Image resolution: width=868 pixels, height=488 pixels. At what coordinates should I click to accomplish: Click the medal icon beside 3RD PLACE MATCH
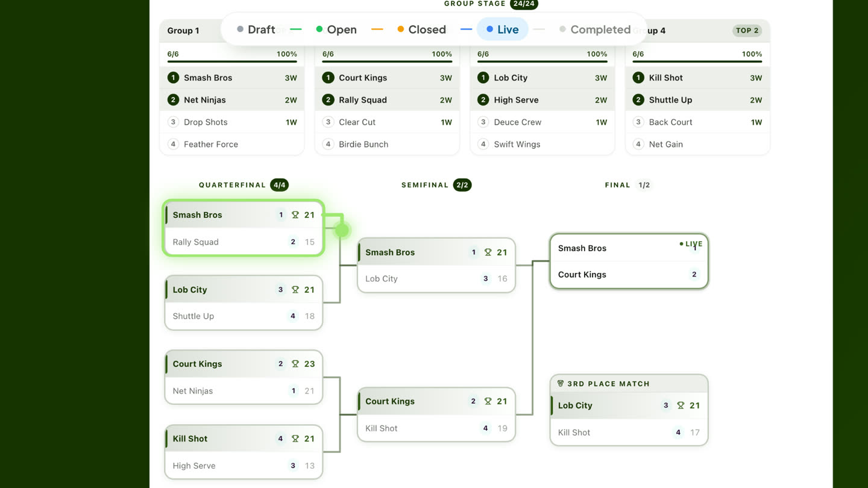click(x=561, y=384)
